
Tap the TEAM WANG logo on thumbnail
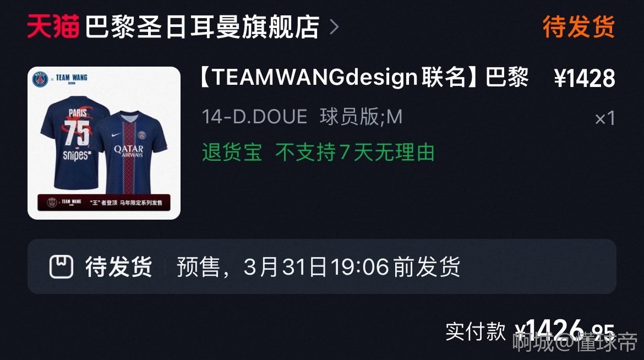point(72,78)
